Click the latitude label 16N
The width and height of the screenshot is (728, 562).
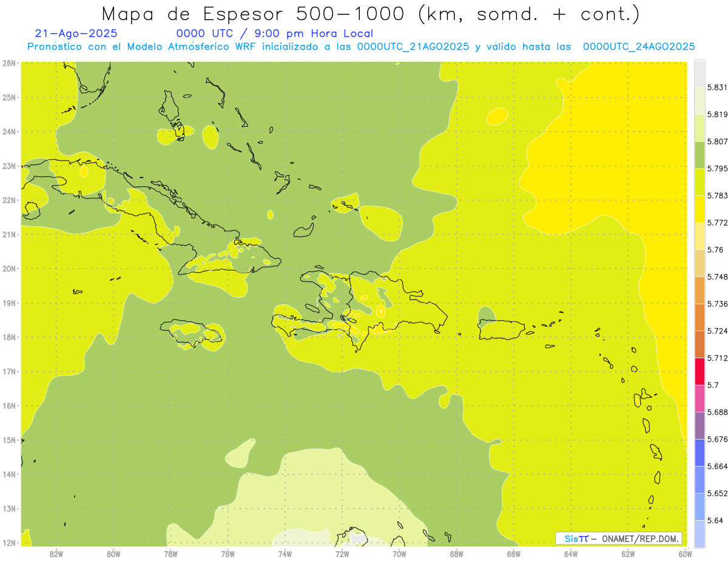click(9, 406)
